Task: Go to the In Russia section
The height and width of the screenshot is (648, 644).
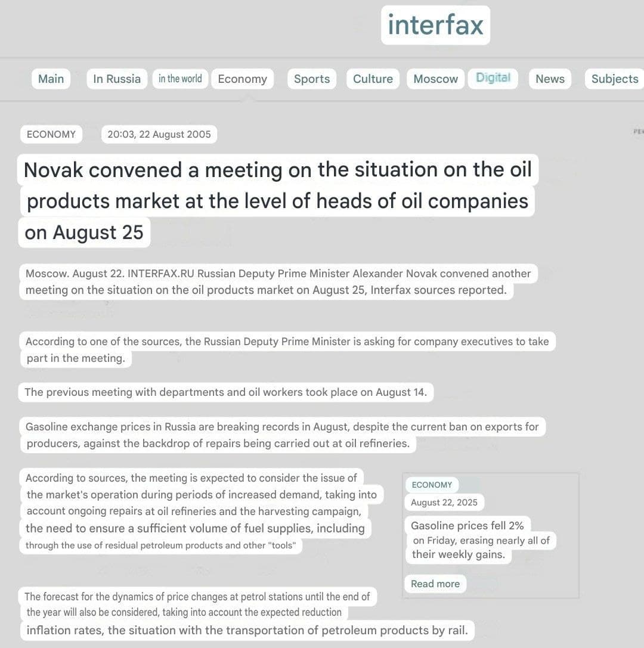Action: click(x=117, y=79)
